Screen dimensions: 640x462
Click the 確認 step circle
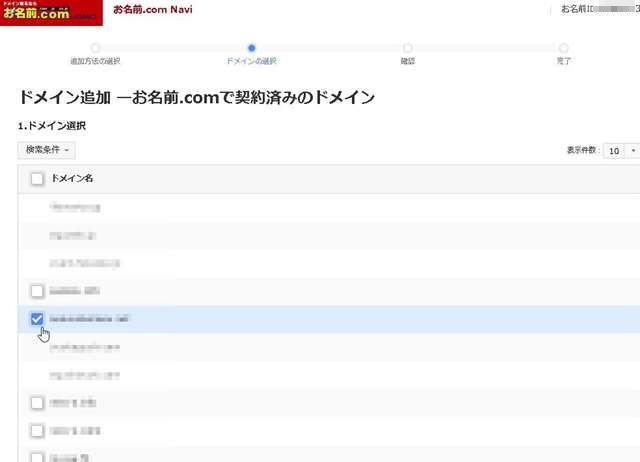pyautogui.click(x=407, y=47)
